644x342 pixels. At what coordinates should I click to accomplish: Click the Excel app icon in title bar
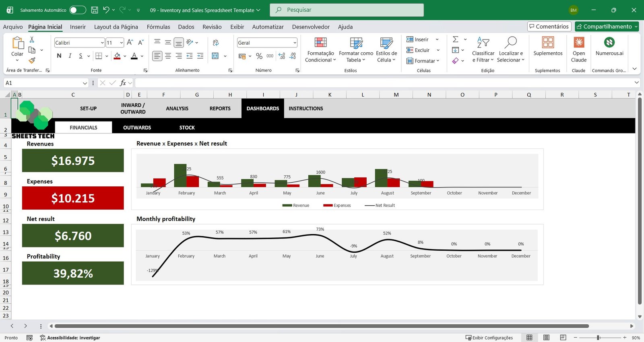(x=10, y=10)
